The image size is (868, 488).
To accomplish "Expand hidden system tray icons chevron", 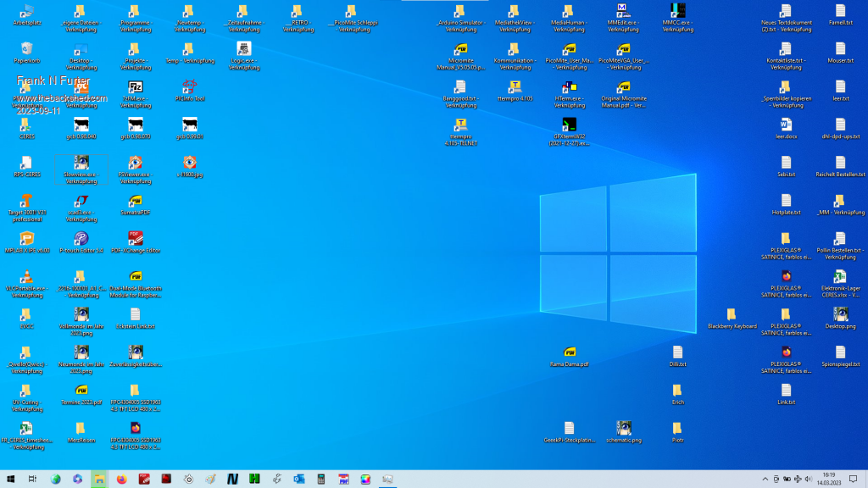I will [765, 480].
